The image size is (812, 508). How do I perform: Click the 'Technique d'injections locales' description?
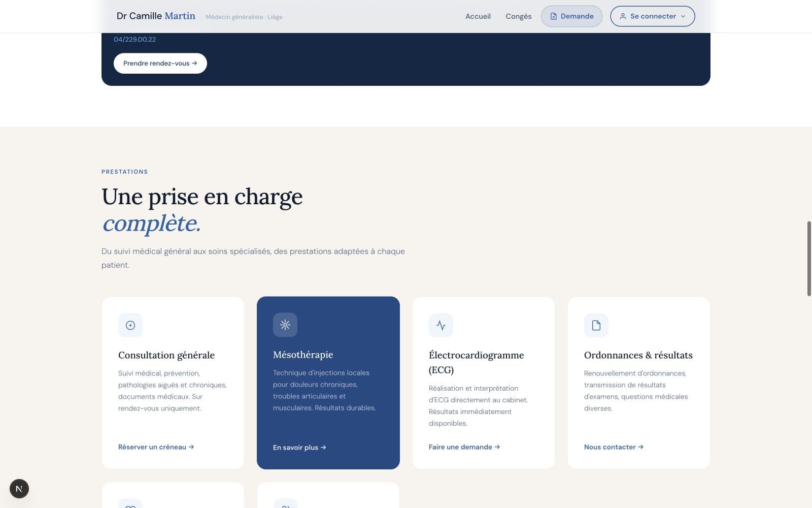click(325, 390)
